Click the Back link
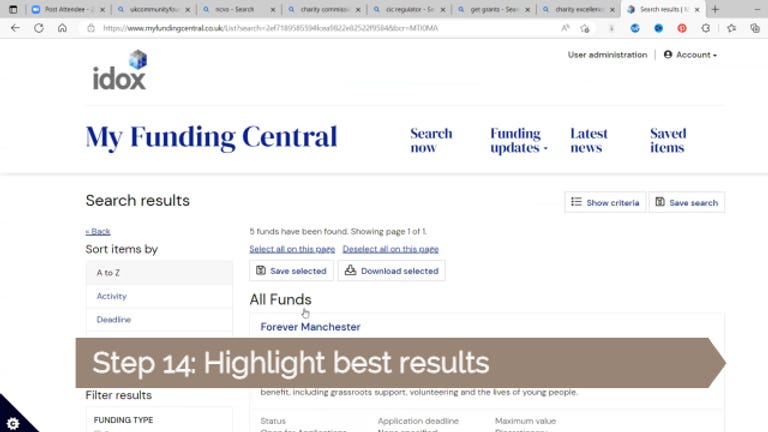 tap(98, 231)
